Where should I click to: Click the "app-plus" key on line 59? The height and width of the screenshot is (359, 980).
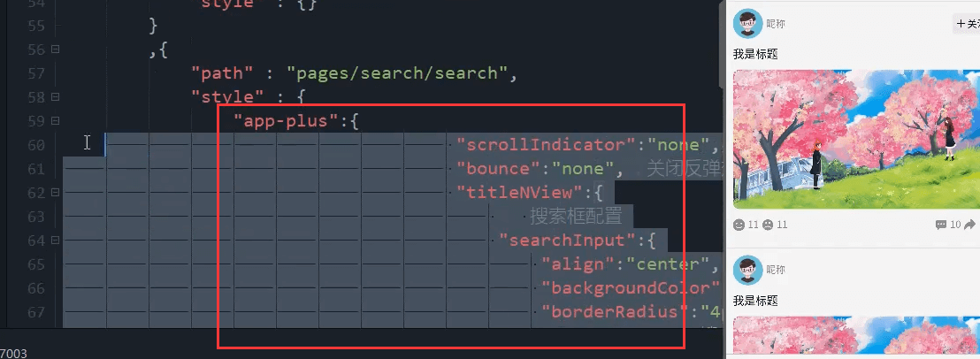point(287,120)
